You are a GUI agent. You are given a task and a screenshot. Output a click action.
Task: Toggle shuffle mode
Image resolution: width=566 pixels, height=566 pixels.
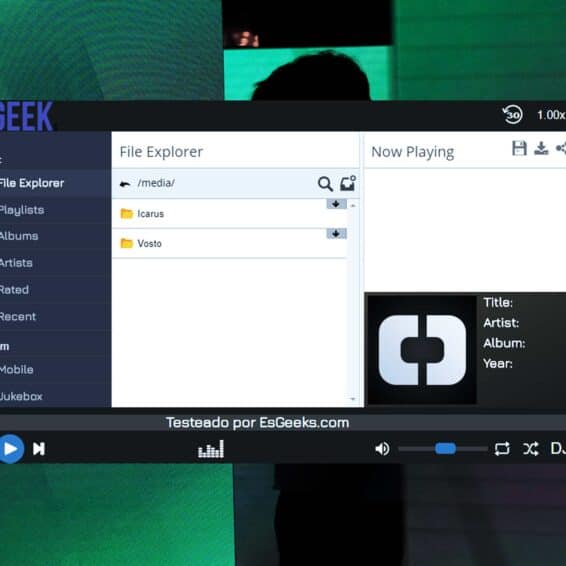[x=531, y=449]
